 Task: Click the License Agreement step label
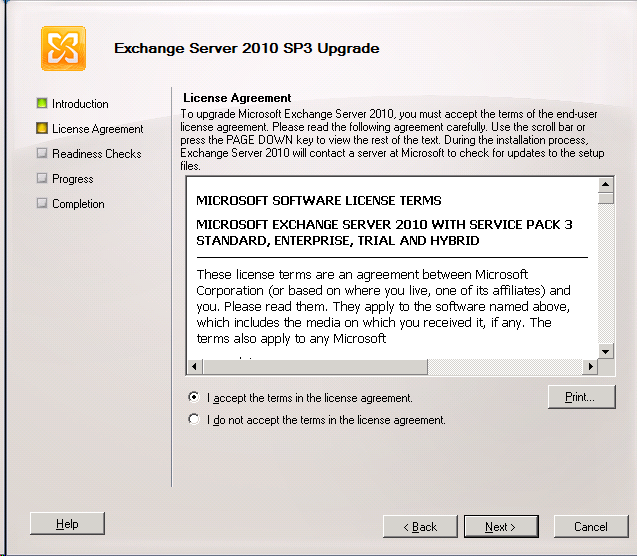(x=98, y=129)
